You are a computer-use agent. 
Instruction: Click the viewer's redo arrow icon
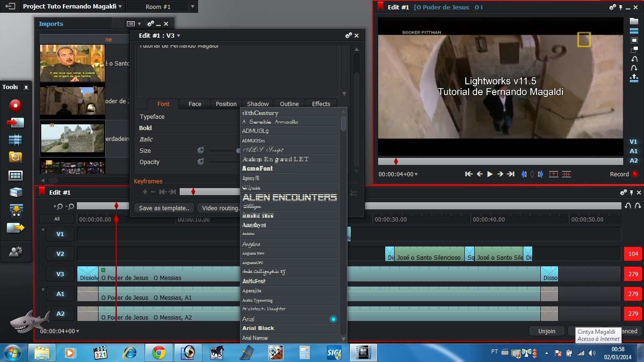coord(634,68)
